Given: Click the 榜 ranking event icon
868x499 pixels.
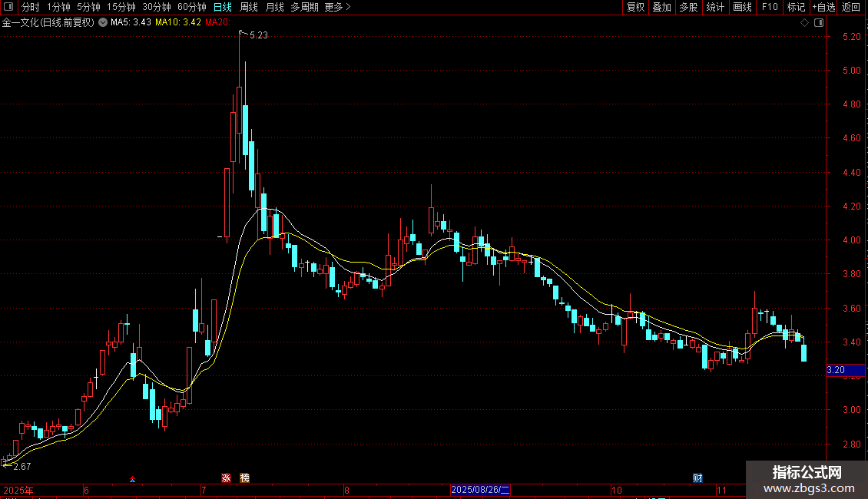Looking at the screenshot, I should click(245, 478).
